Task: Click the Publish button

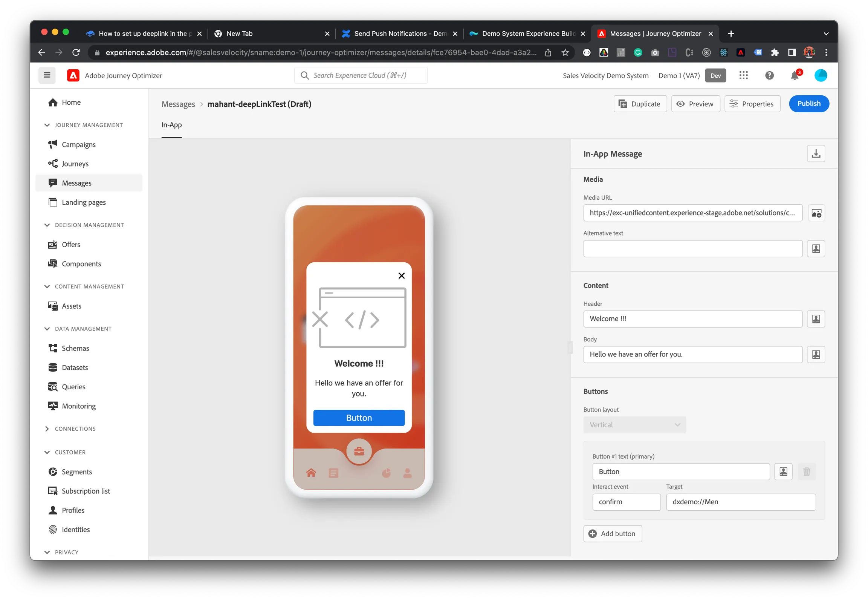Action: (808, 104)
